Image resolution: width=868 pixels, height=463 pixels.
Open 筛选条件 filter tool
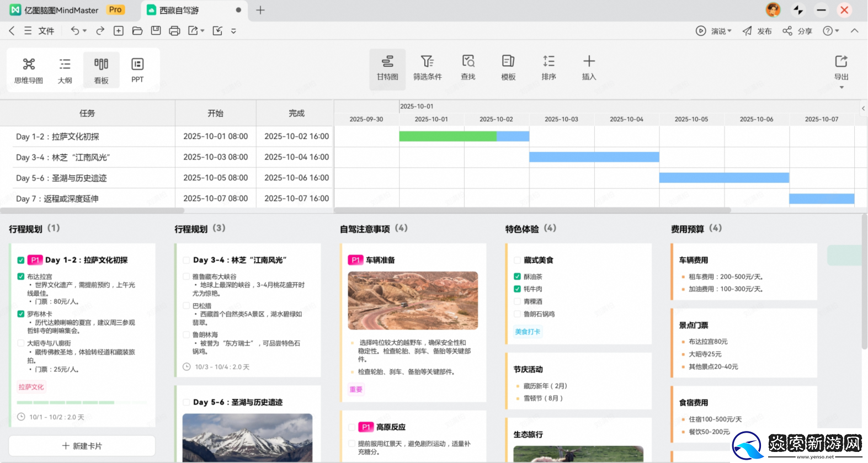pos(428,69)
